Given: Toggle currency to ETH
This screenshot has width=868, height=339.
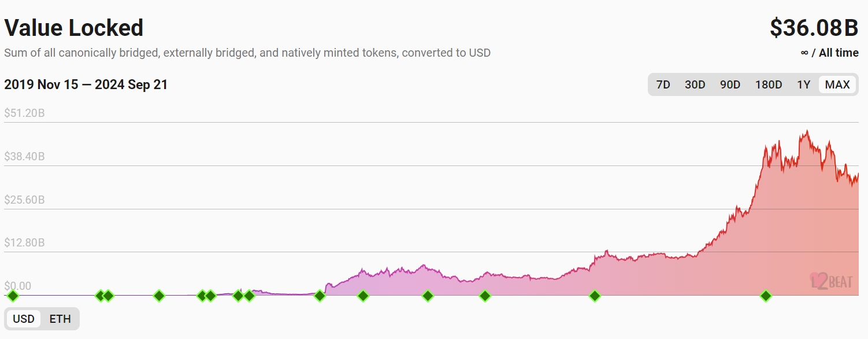Looking at the screenshot, I should [x=60, y=319].
